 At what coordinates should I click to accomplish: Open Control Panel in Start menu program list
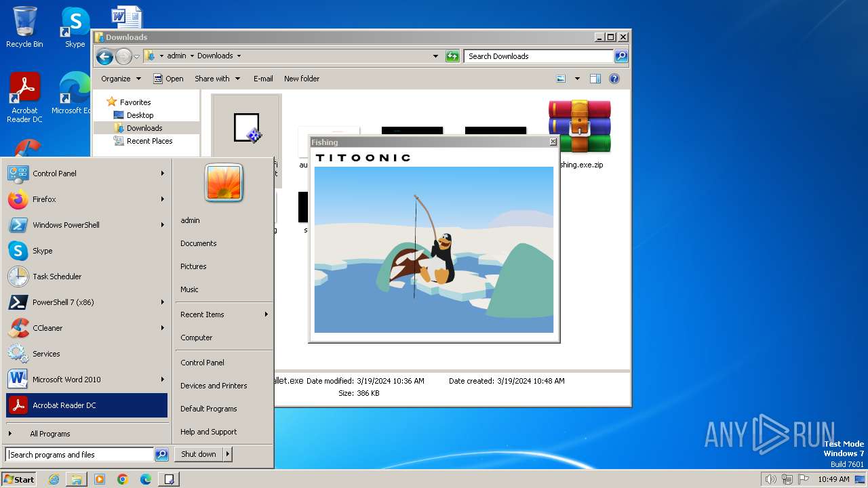[87, 174]
